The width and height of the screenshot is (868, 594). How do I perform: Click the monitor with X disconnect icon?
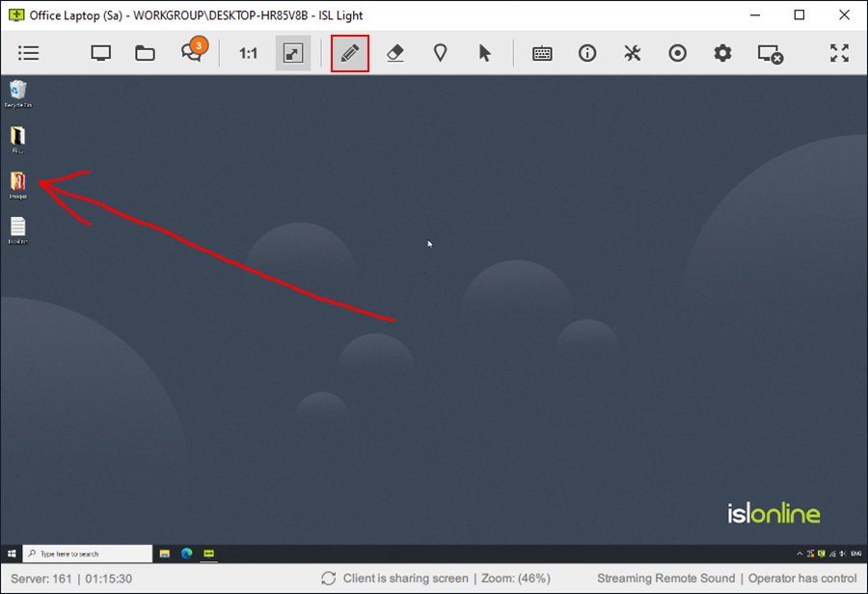770,54
